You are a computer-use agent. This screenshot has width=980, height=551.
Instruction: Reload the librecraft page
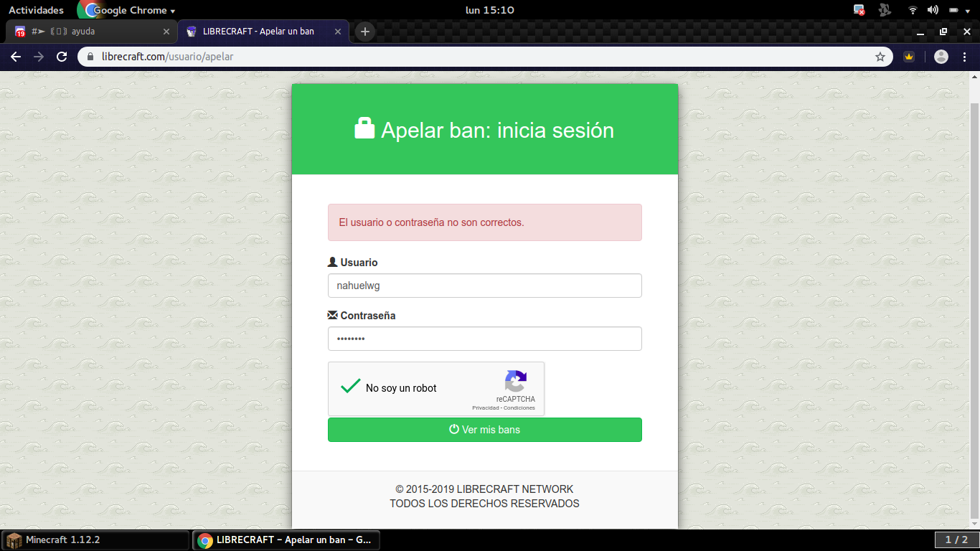pos(62,57)
